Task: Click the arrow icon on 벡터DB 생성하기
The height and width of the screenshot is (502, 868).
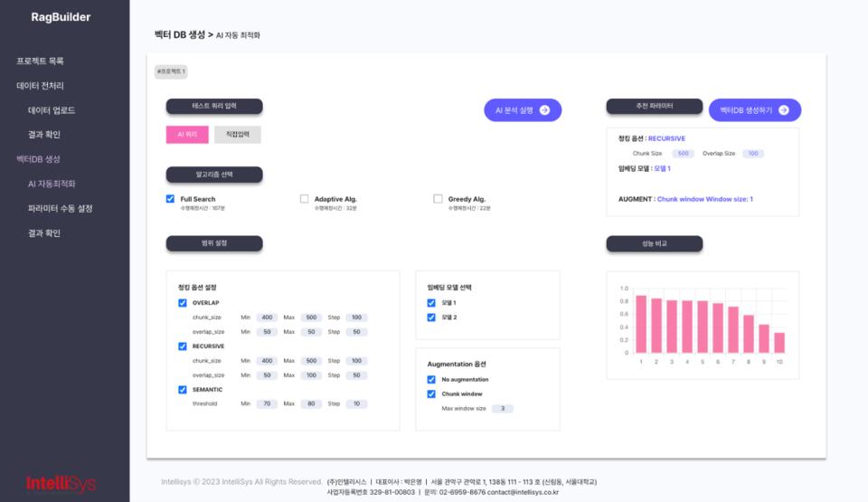Action: pos(784,110)
